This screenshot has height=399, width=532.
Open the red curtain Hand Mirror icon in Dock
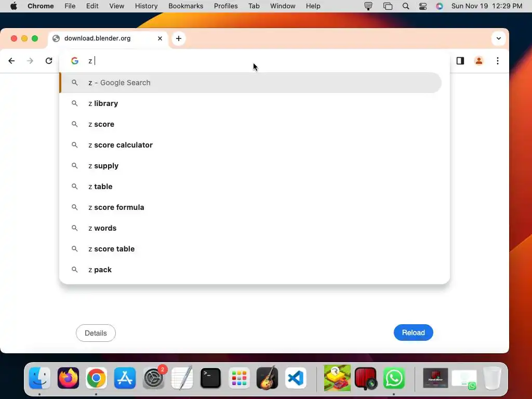click(366, 378)
